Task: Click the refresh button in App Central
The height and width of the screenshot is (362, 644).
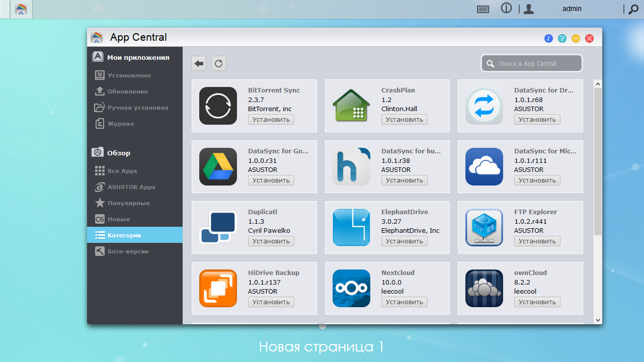Action: coord(218,63)
